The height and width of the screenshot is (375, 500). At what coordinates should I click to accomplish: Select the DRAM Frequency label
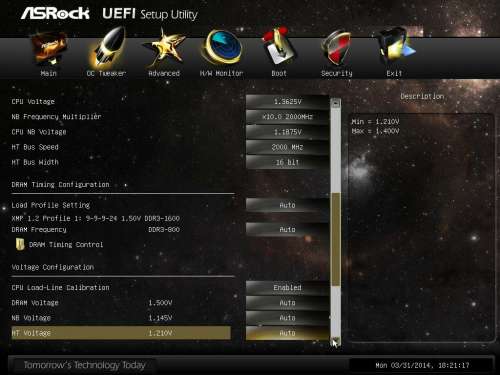(39, 230)
